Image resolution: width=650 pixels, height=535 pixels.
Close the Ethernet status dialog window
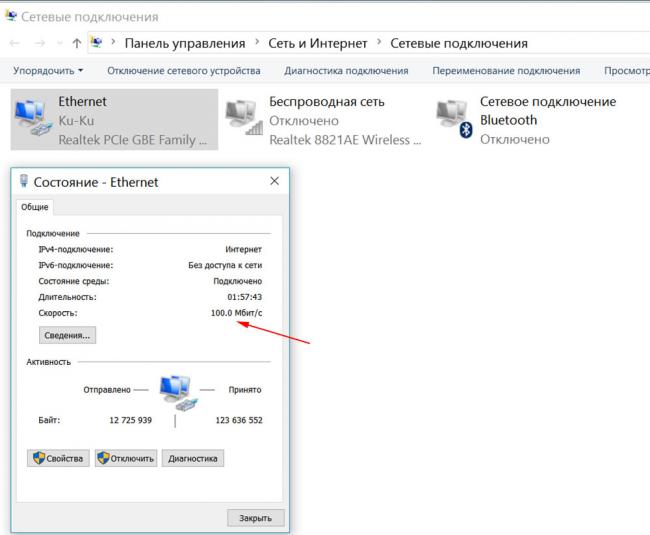[274, 182]
